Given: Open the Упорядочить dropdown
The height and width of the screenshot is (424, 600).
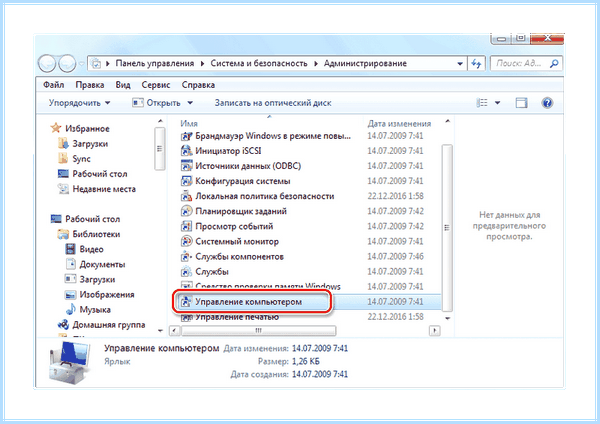Looking at the screenshot, I should 80,103.
